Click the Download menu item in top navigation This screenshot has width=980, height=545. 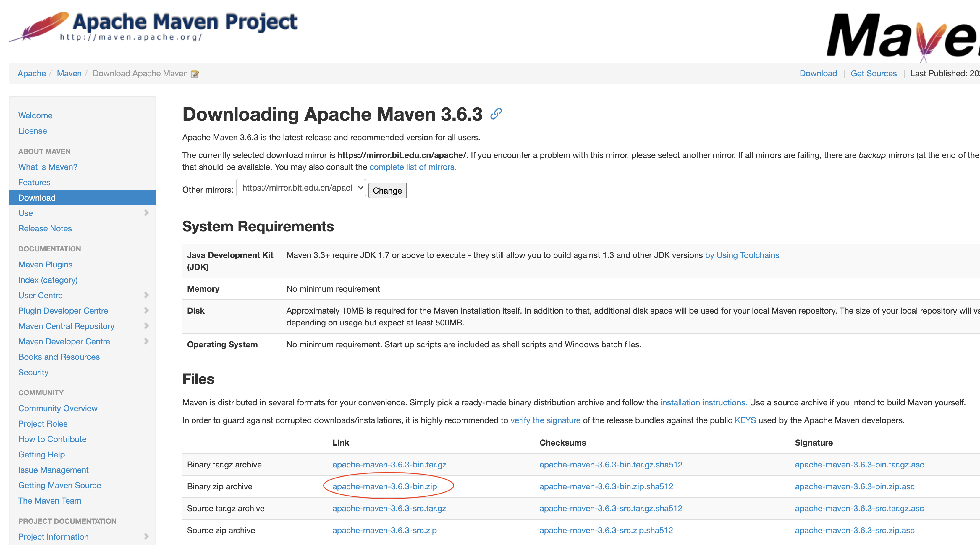click(x=818, y=73)
